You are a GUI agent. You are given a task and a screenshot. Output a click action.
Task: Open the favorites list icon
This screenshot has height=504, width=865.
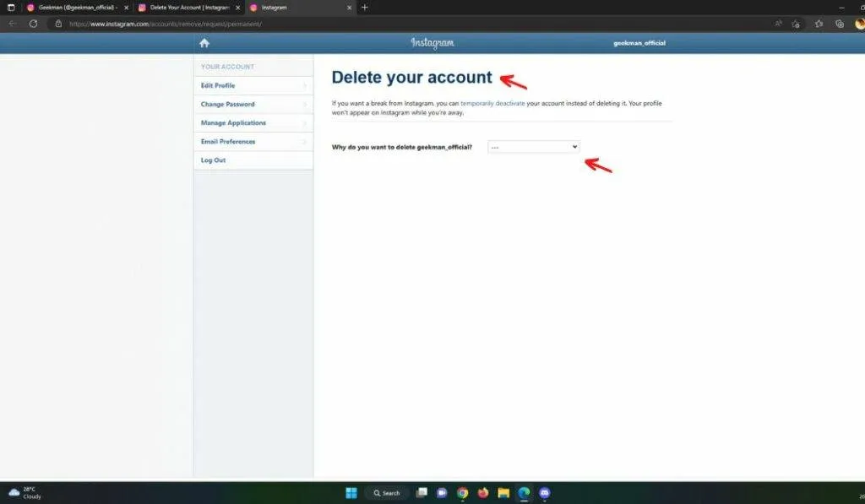coord(819,24)
